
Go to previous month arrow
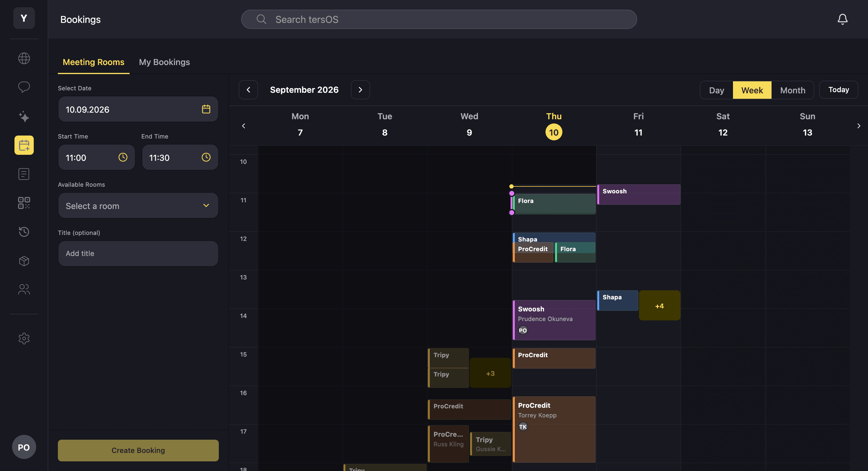(x=248, y=90)
